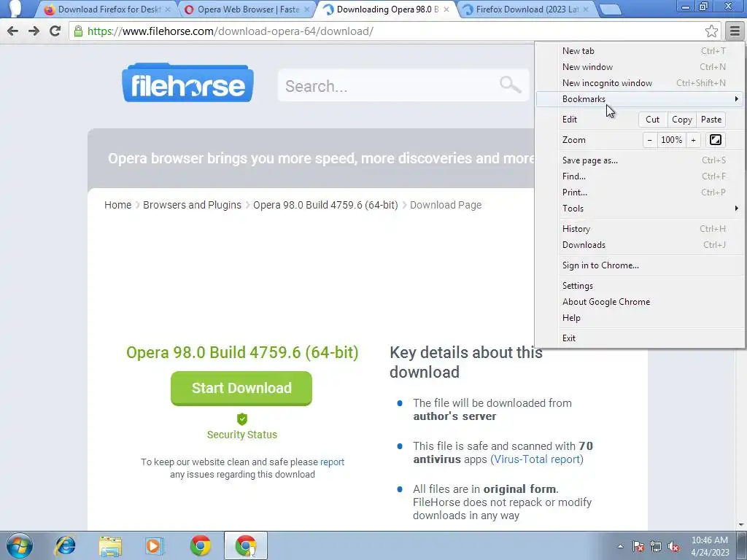
Task: Select Save page as... from the menu
Action: pyautogui.click(x=639, y=160)
